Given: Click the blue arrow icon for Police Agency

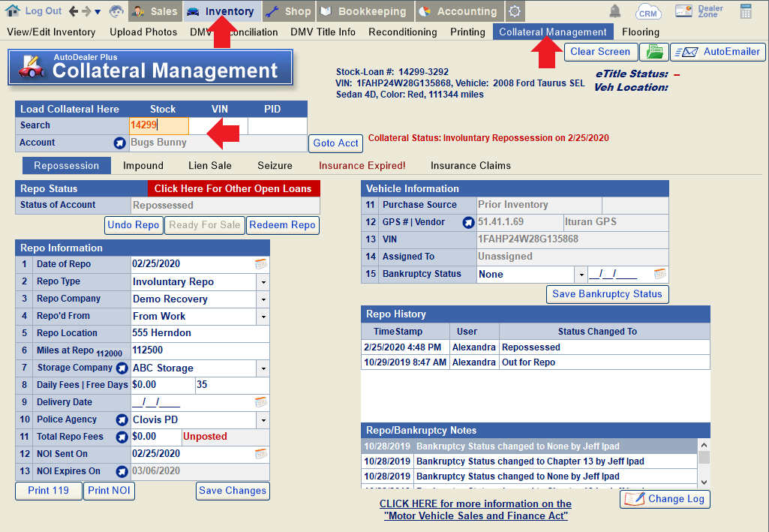Looking at the screenshot, I should pos(122,419).
